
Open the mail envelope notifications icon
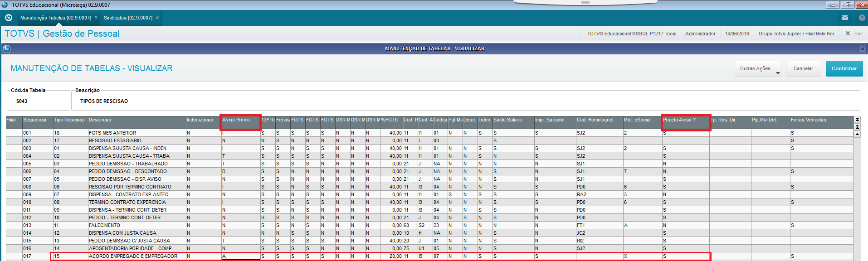click(x=844, y=18)
